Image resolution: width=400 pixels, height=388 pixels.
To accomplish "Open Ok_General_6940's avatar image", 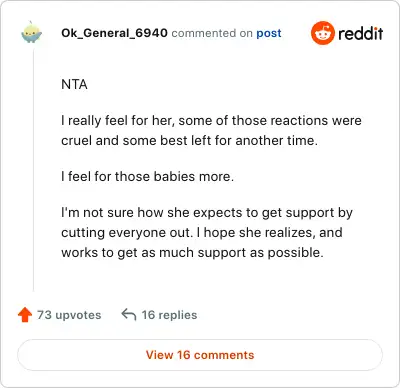I will point(31,32).
